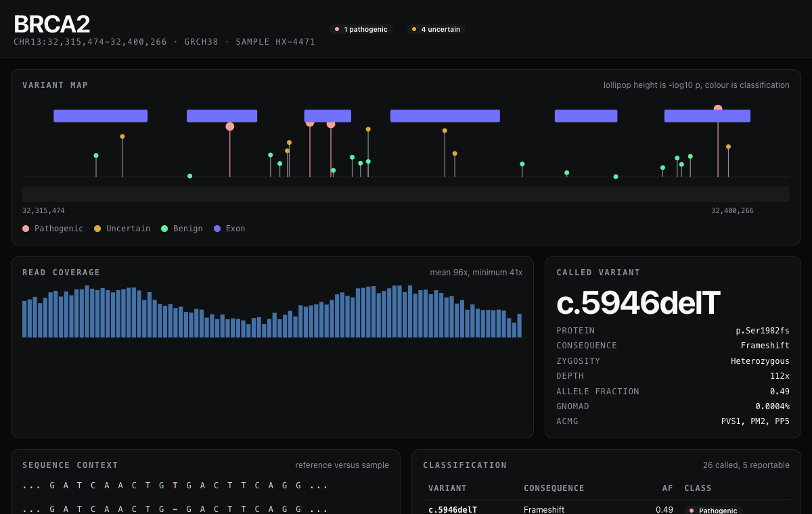
Task: Click the genomic position track below the lollipops
Action: [x=406, y=194]
